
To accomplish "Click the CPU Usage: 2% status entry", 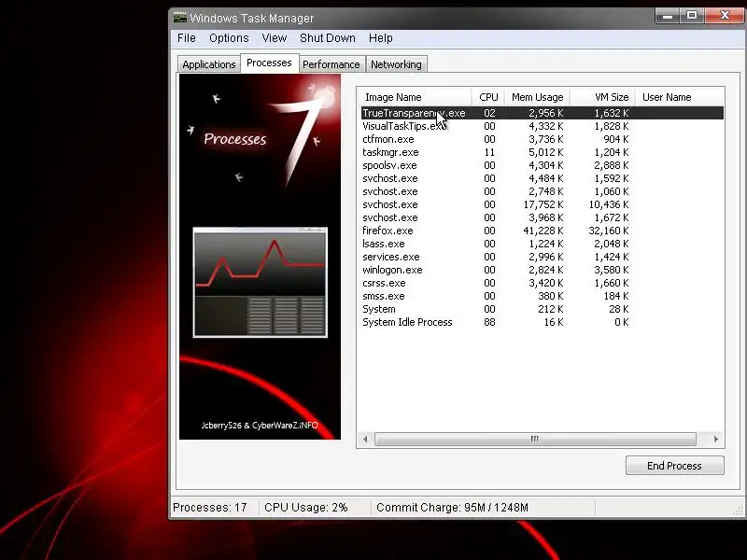I will pyautogui.click(x=306, y=508).
